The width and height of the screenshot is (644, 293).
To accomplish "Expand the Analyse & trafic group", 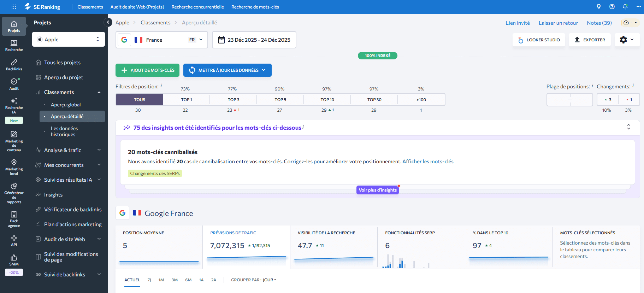I will point(99,150).
